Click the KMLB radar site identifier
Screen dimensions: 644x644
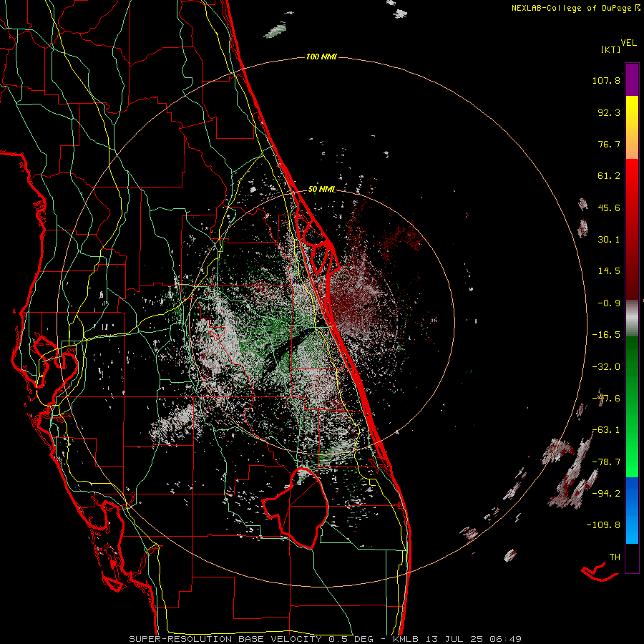click(406, 639)
